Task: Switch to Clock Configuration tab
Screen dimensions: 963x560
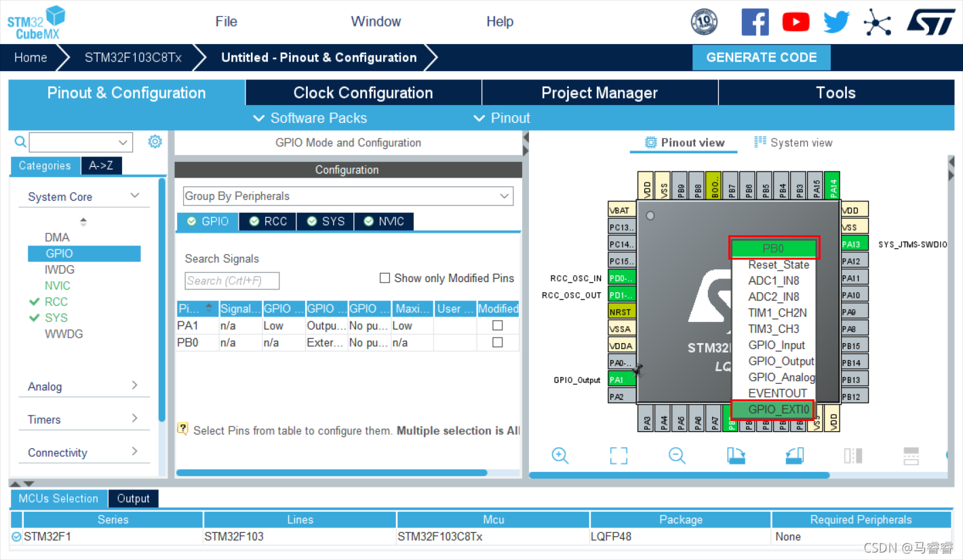Action: pos(363,93)
